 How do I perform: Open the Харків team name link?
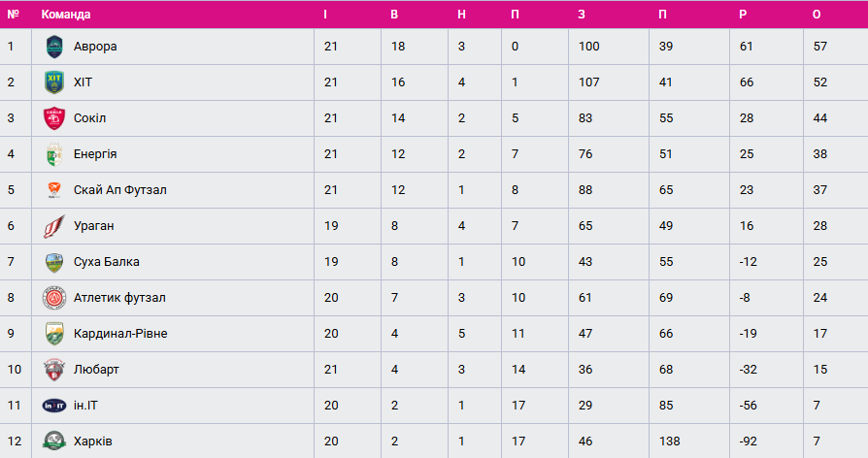[93, 442]
